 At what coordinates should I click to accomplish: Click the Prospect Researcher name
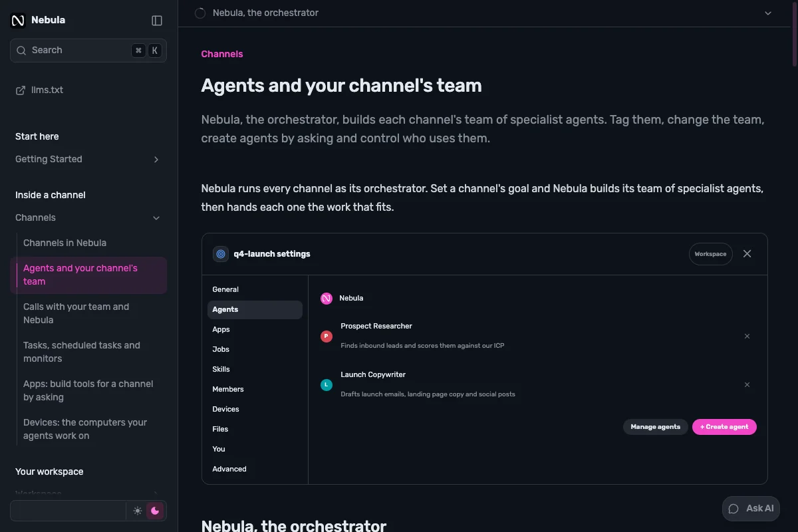(376, 326)
